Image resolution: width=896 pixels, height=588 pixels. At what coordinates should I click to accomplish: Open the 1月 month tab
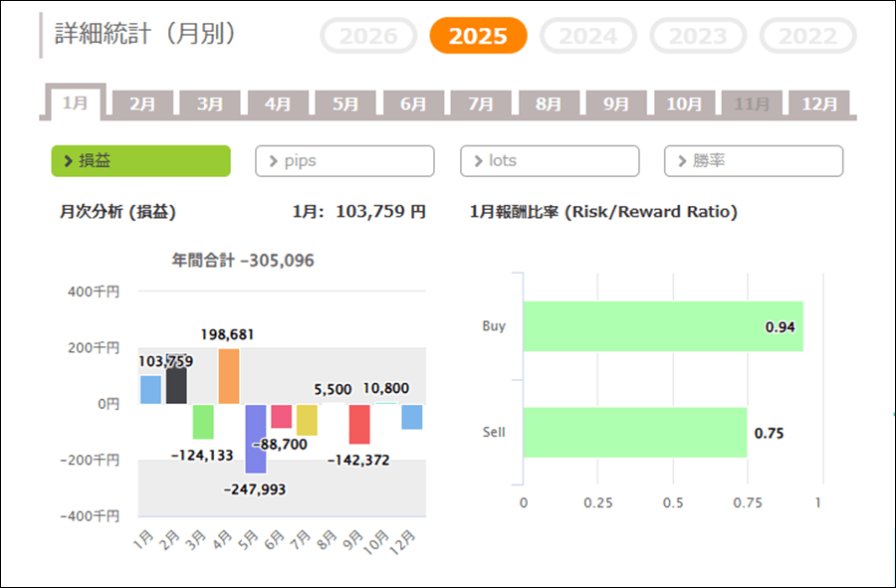point(75,102)
